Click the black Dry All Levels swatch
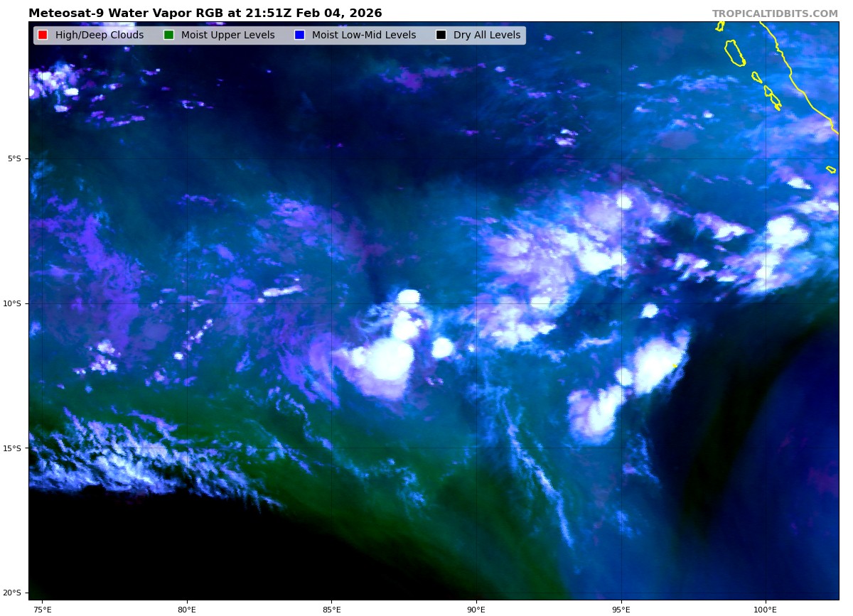The height and width of the screenshot is (616, 853). point(441,36)
